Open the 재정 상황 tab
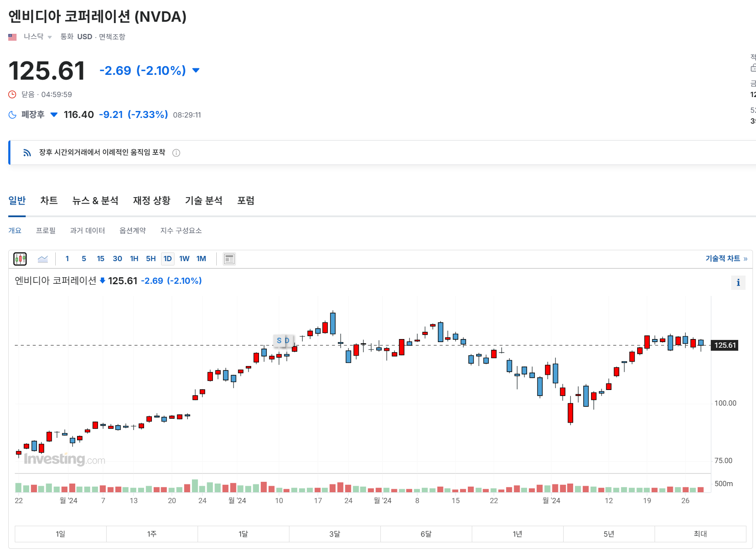This screenshot has height=551, width=756. click(152, 201)
